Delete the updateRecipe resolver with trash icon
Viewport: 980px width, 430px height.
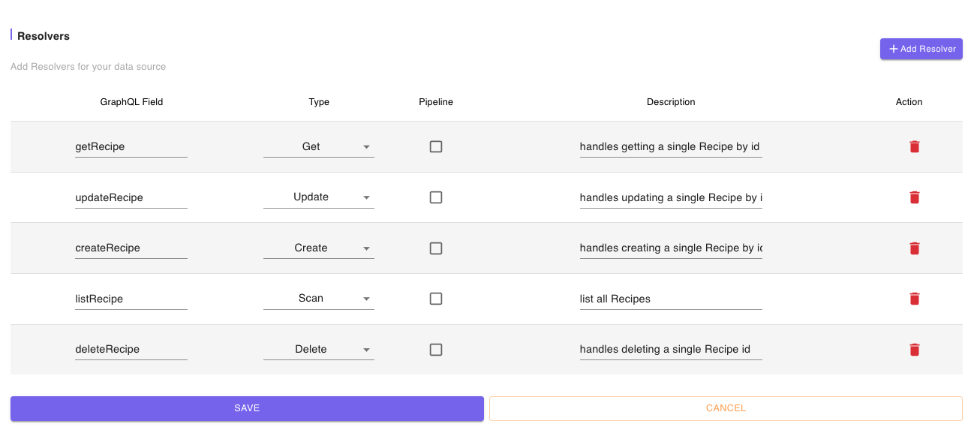click(914, 197)
